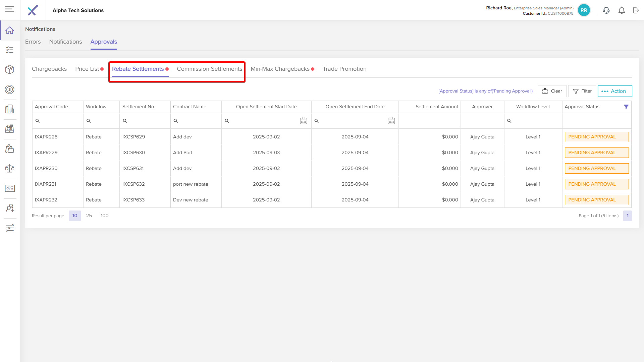
Task: Open Approval Status column filter funnel
Action: tap(626, 107)
